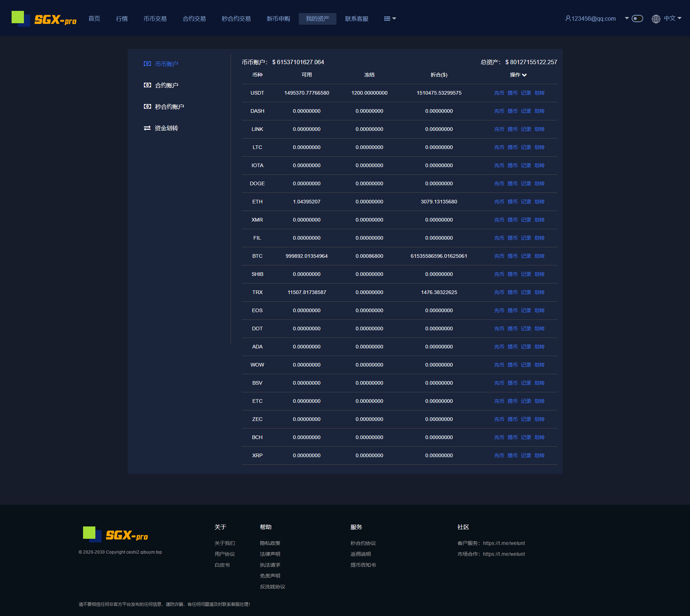Click 划转 in the TRX row

(x=539, y=293)
